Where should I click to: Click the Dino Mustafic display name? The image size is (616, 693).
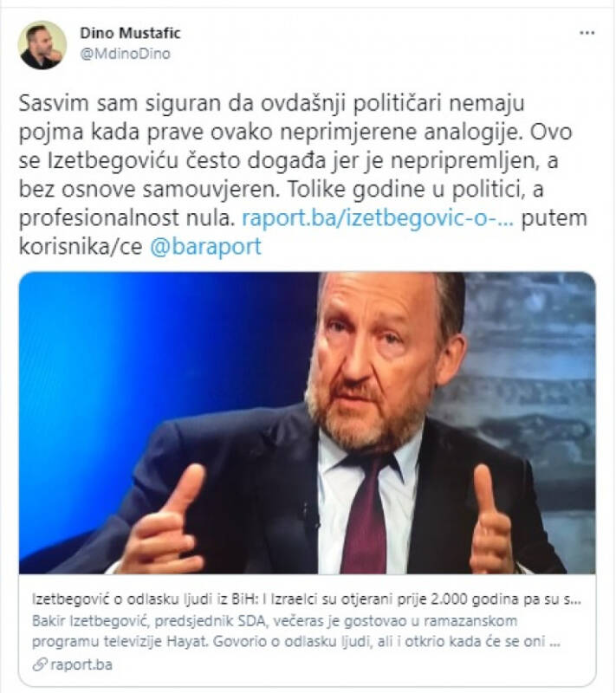[x=130, y=33]
